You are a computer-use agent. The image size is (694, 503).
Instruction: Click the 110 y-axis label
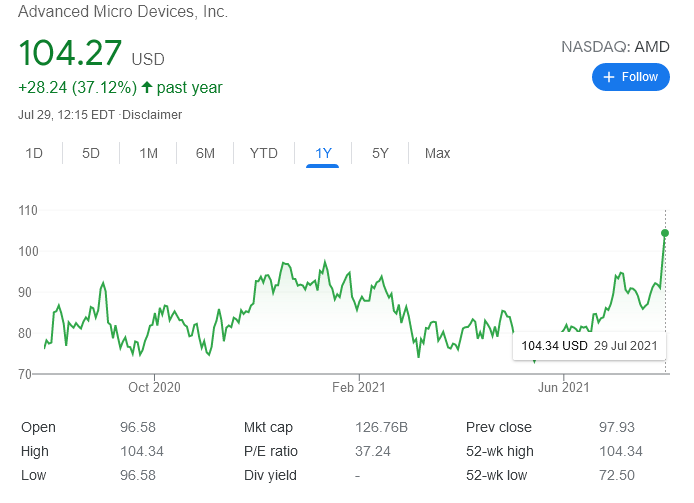click(28, 210)
